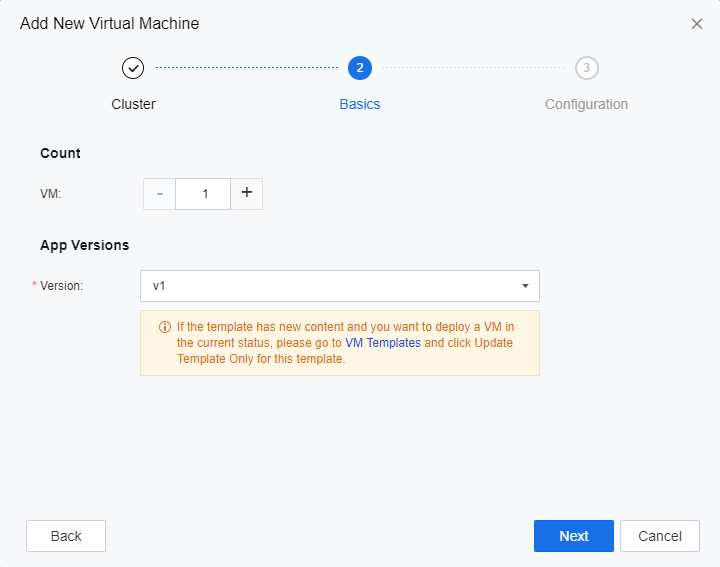Click the step 3 circle icon
The height and width of the screenshot is (567, 720).
point(587,68)
